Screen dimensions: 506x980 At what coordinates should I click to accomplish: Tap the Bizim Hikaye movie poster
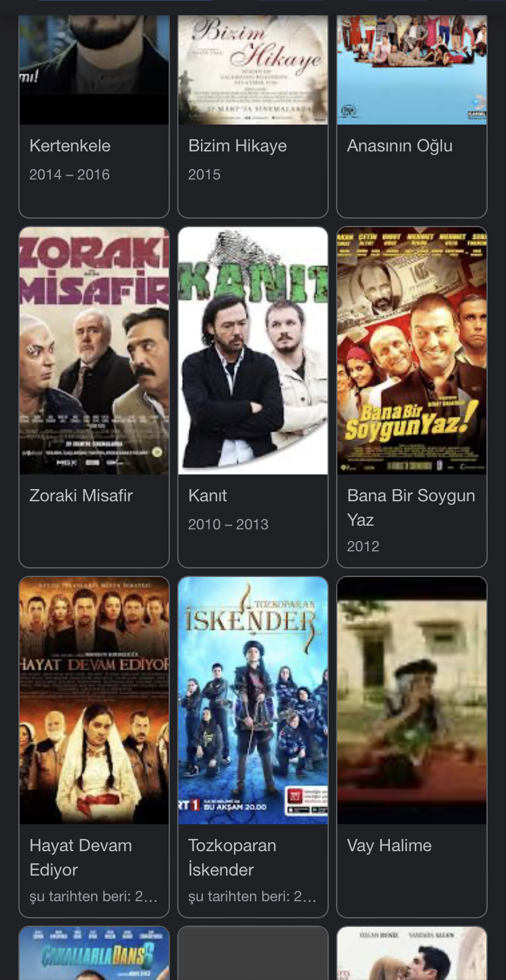253,70
